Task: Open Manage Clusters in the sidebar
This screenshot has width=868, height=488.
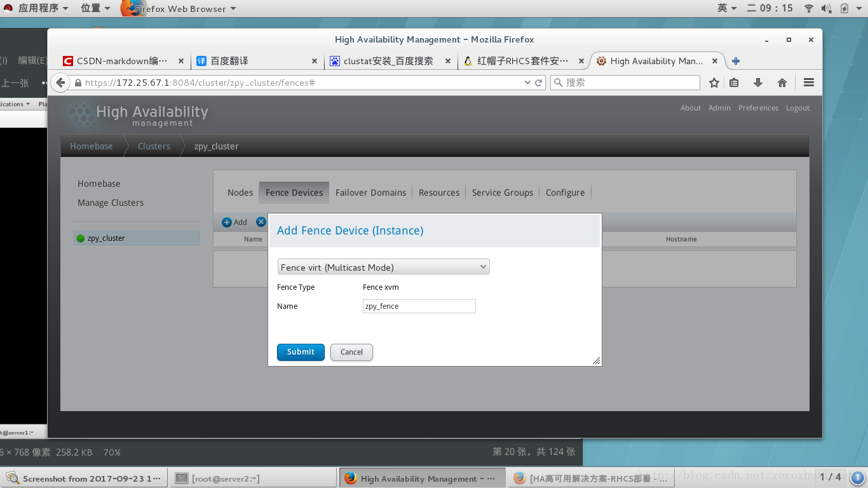Action: [x=111, y=203]
